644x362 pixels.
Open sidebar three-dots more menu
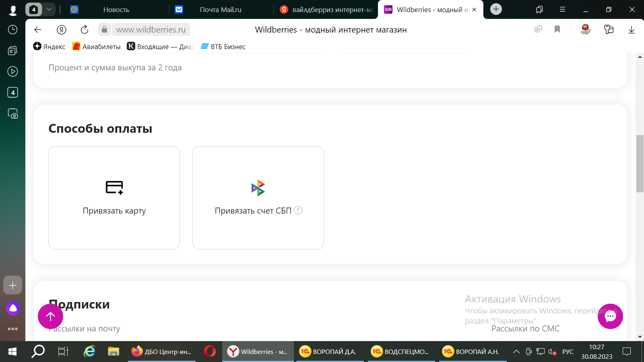(x=13, y=329)
